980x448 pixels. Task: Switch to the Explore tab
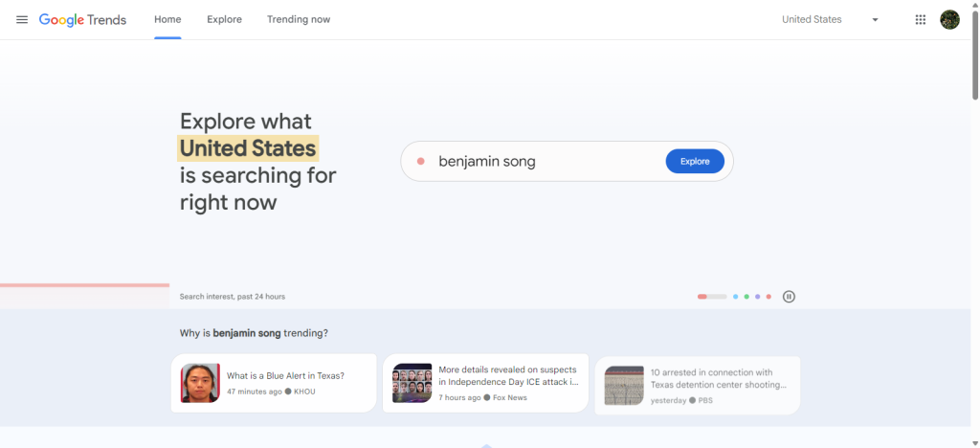[x=224, y=19]
